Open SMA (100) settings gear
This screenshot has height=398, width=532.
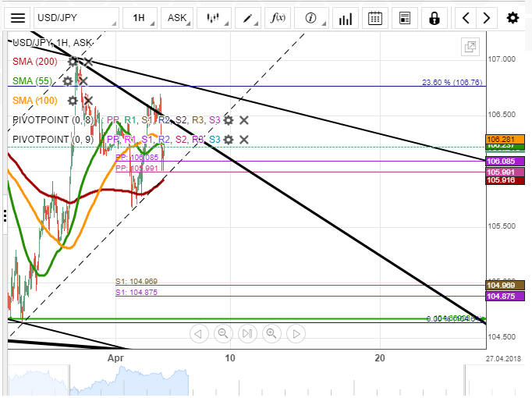73,101
